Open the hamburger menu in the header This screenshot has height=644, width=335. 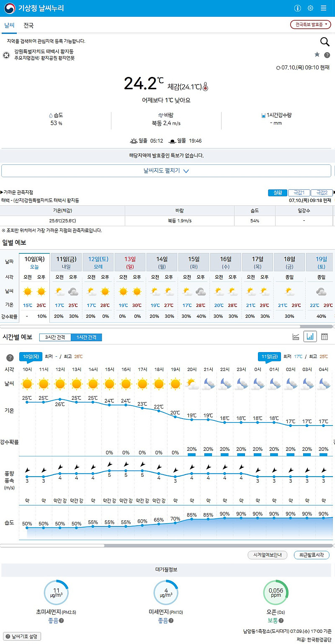pyautogui.click(x=323, y=8)
